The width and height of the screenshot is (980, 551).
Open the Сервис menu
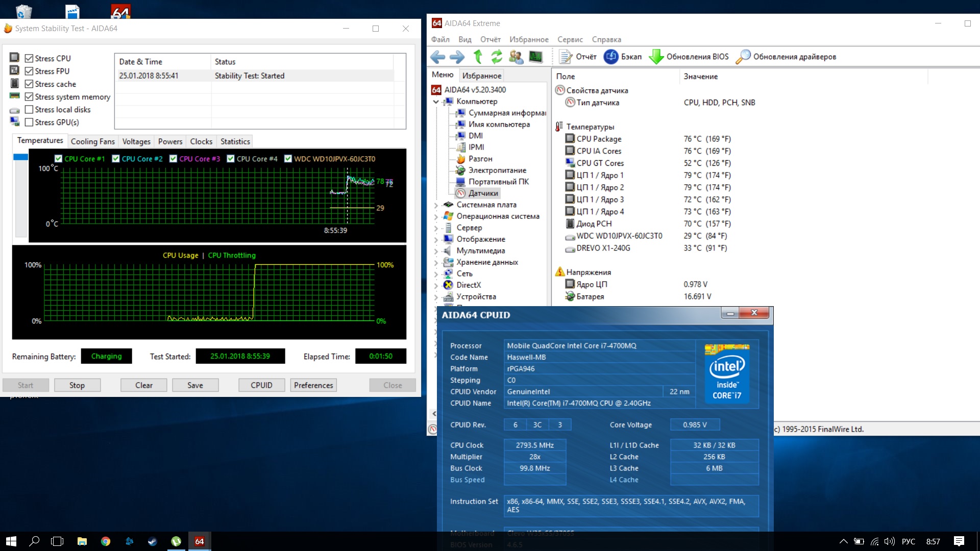coord(570,39)
